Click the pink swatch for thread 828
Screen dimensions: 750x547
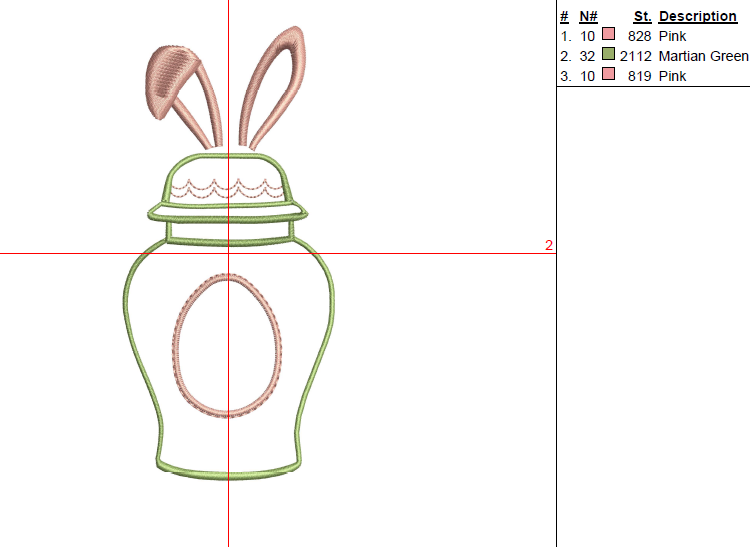[608, 34]
